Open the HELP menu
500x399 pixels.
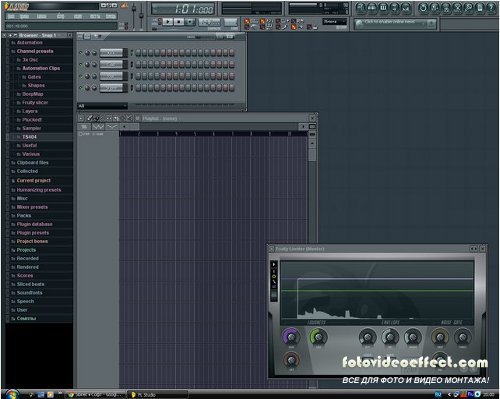[111, 16]
